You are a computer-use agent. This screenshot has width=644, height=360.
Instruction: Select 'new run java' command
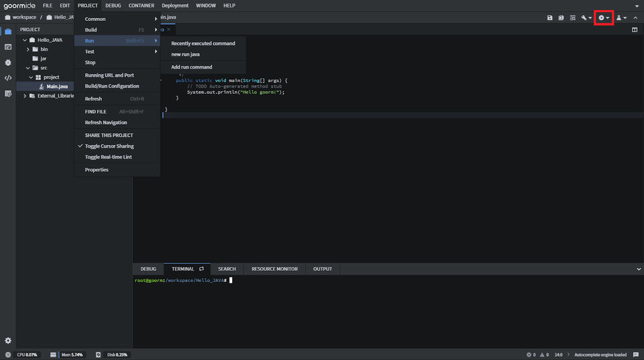(x=185, y=54)
